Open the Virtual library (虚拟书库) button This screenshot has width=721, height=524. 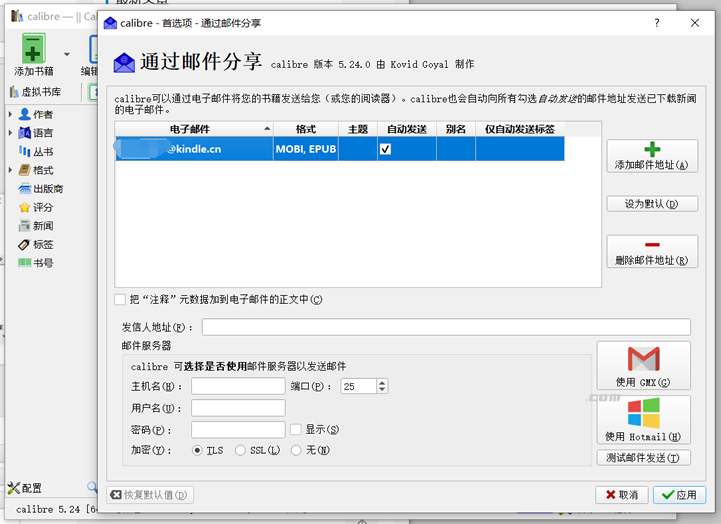pos(35,92)
